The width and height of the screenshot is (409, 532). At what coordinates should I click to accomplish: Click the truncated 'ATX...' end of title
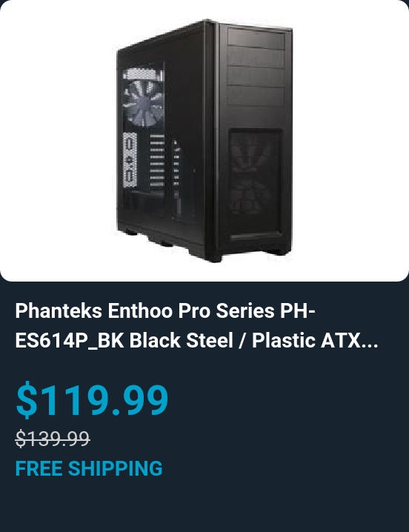click(x=350, y=340)
